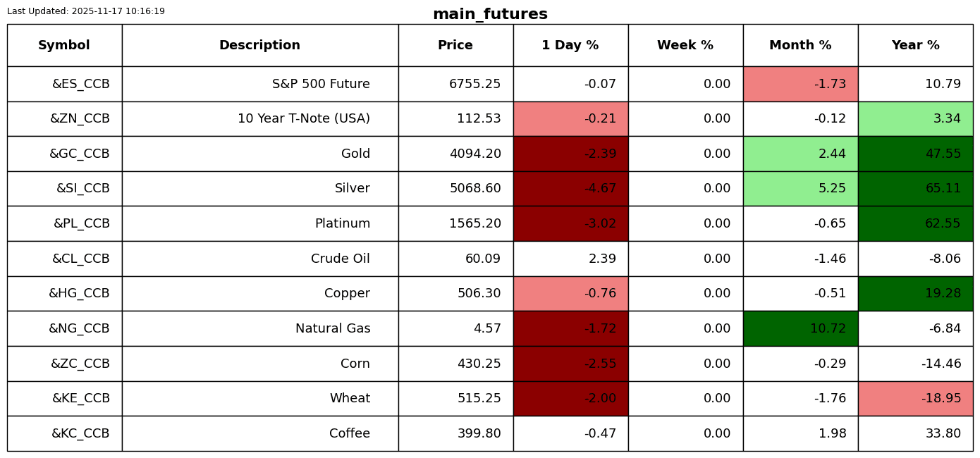Viewport: 980px width, 458px height.
Task: Click the dark red -4.67 cell
Action: (x=570, y=189)
